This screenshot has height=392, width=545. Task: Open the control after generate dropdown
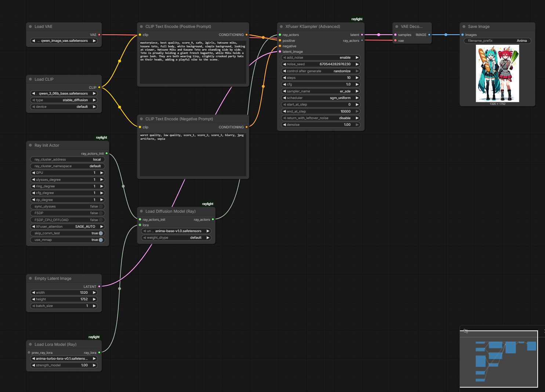[321, 71]
